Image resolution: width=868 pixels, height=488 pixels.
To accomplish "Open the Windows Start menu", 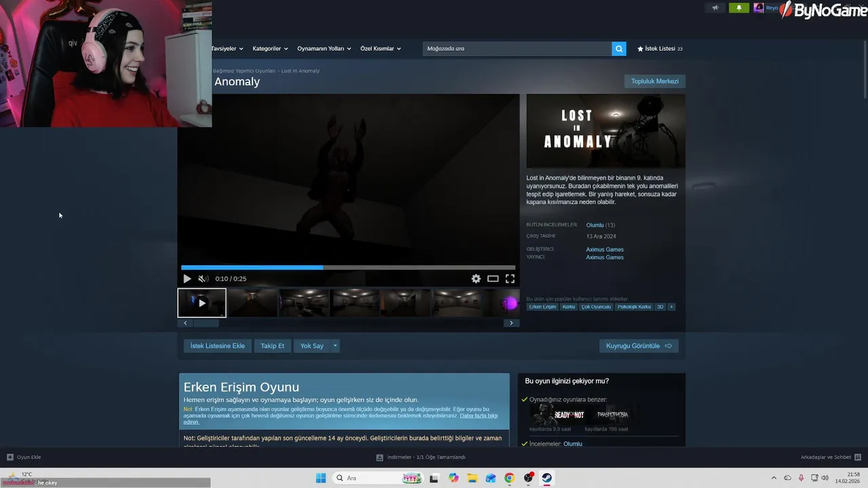I will (x=321, y=478).
